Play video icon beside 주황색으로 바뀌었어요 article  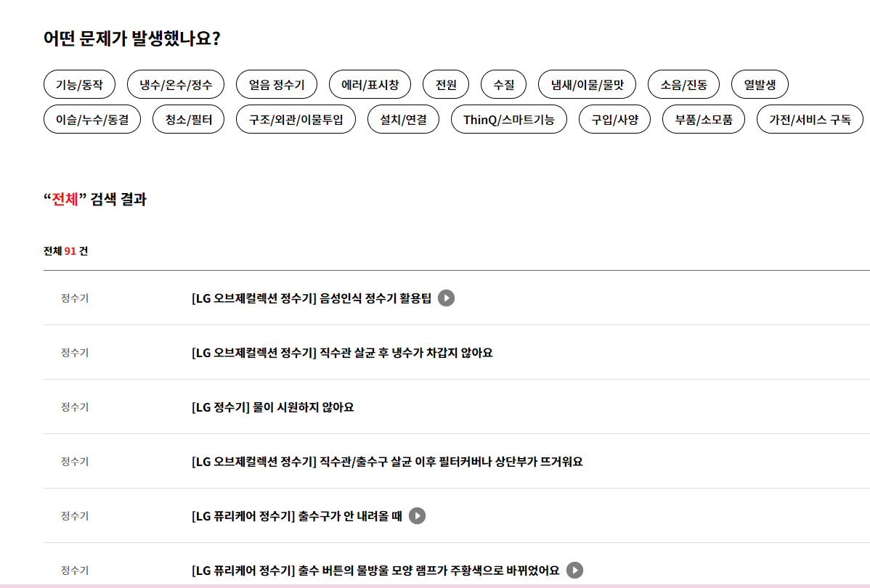(575, 571)
